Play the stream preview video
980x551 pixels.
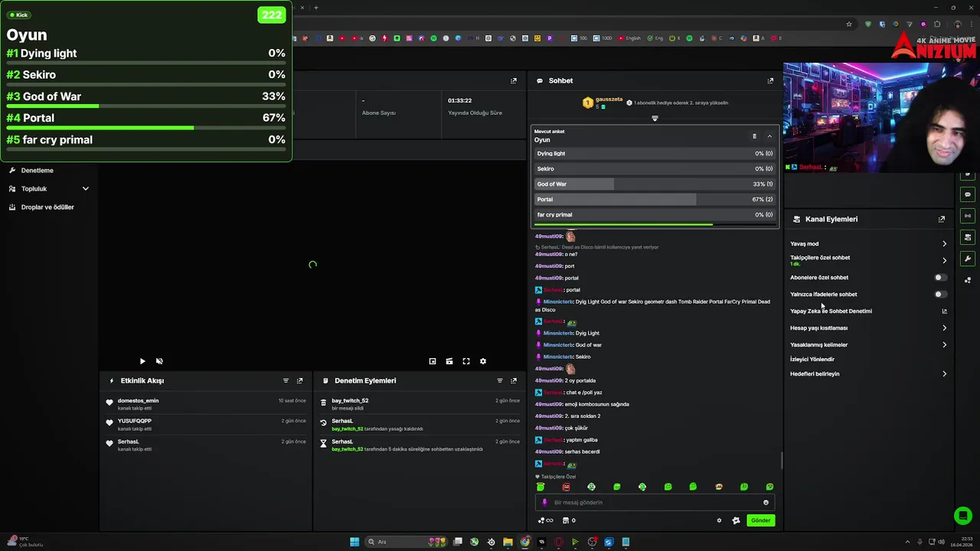(x=142, y=361)
